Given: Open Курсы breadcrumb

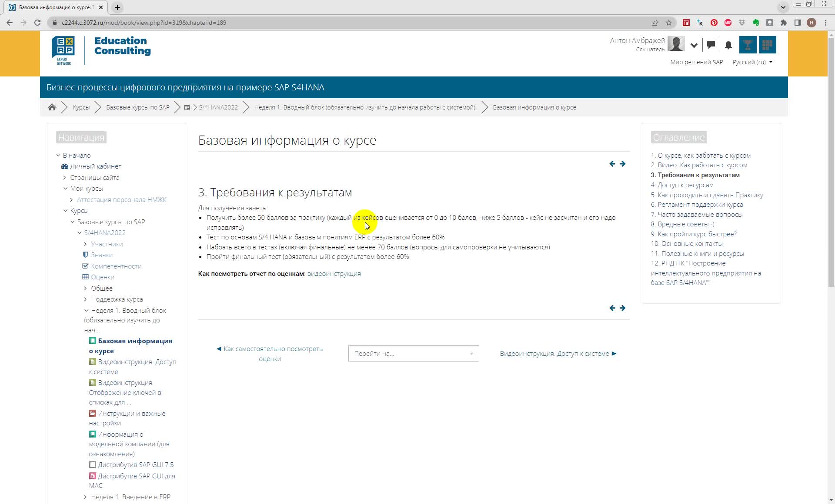Looking at the screenshot, I should 81,107.
